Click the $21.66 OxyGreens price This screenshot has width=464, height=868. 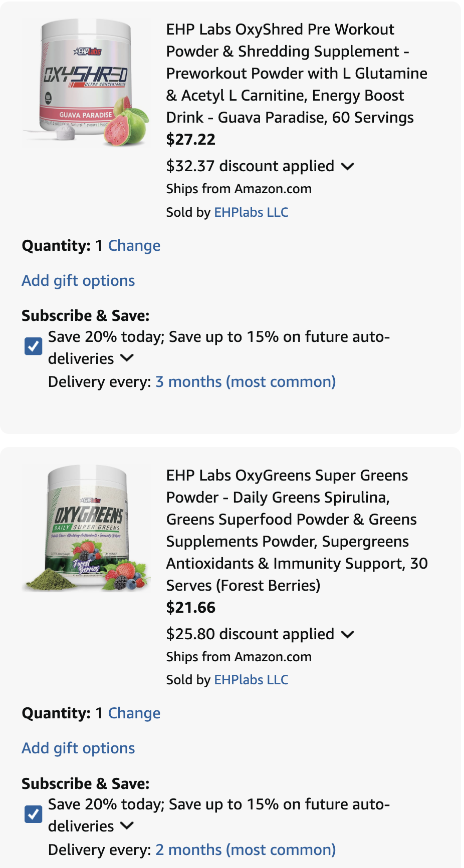[191, 608]
